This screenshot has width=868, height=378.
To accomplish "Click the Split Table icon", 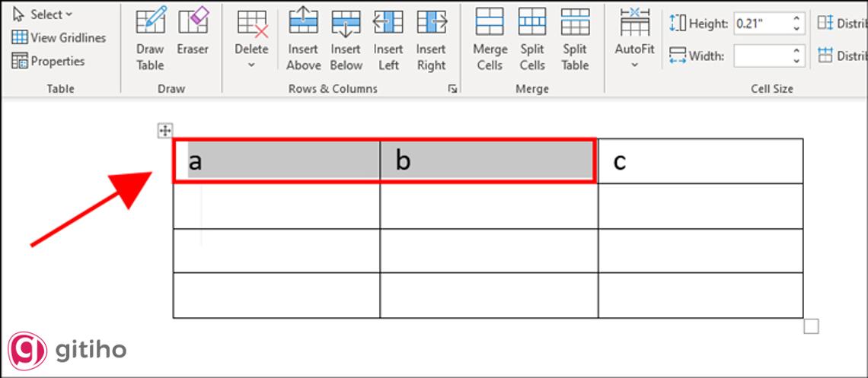I will [575, 38].
